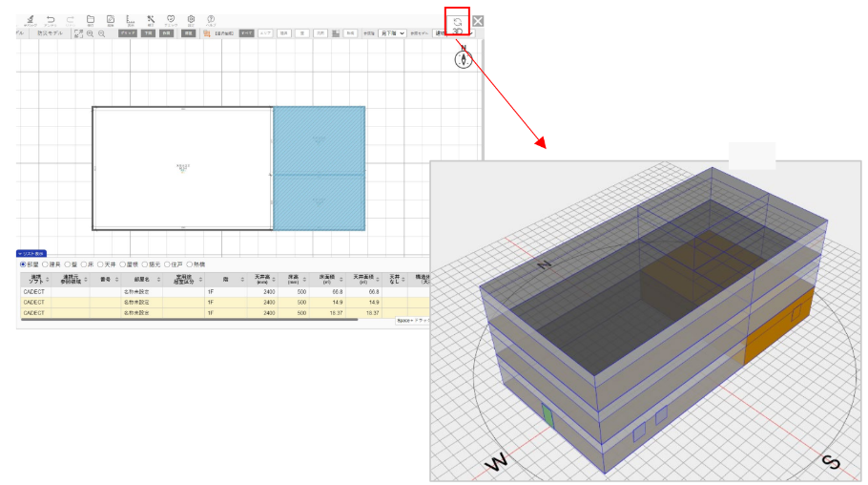Click the グリッド toolbar button

127,33
